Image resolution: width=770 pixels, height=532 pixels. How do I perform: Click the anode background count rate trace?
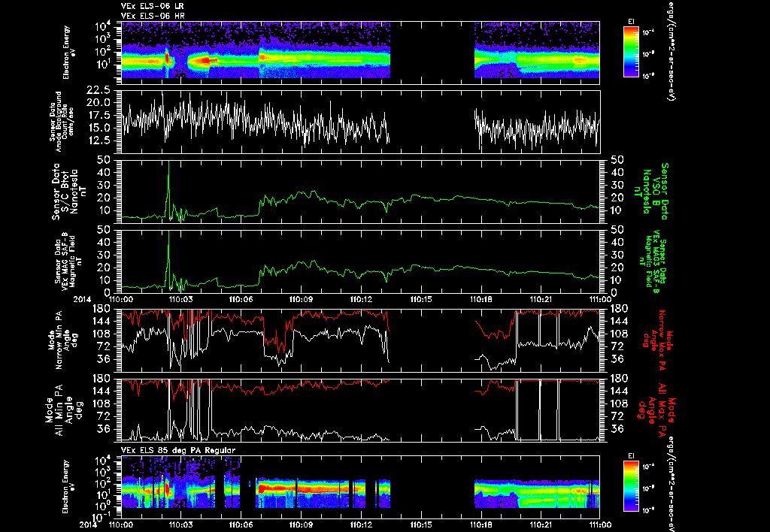(256, 120)
